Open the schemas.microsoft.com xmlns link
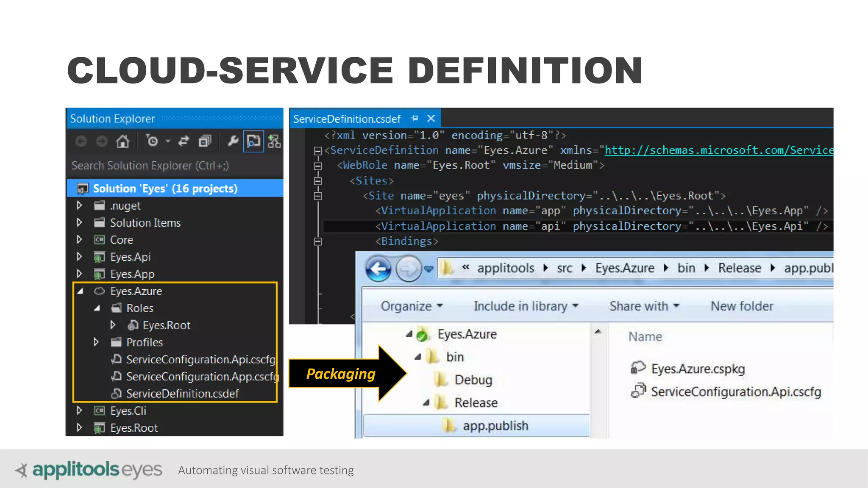 (x=719, y=150)
